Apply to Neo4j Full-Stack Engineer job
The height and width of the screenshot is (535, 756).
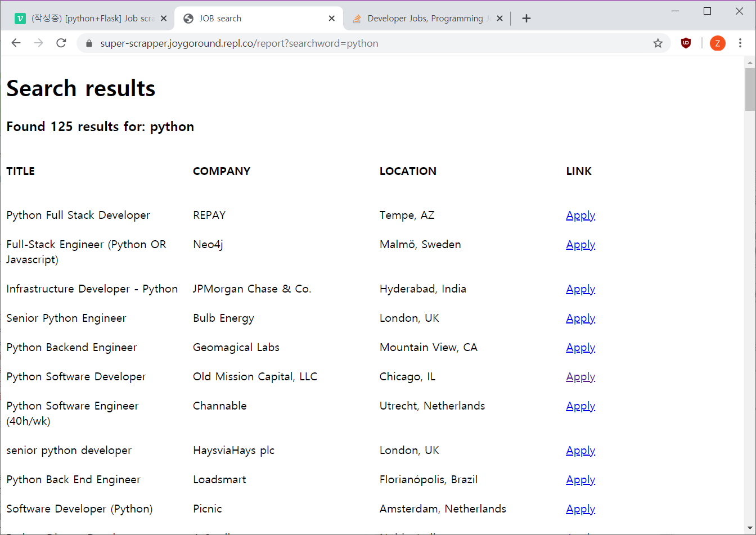tap(580, 245)
